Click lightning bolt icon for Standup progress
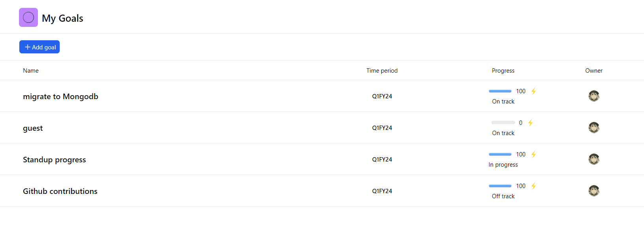Viewport: 644px width, 250px height. [x=533, y=154]
